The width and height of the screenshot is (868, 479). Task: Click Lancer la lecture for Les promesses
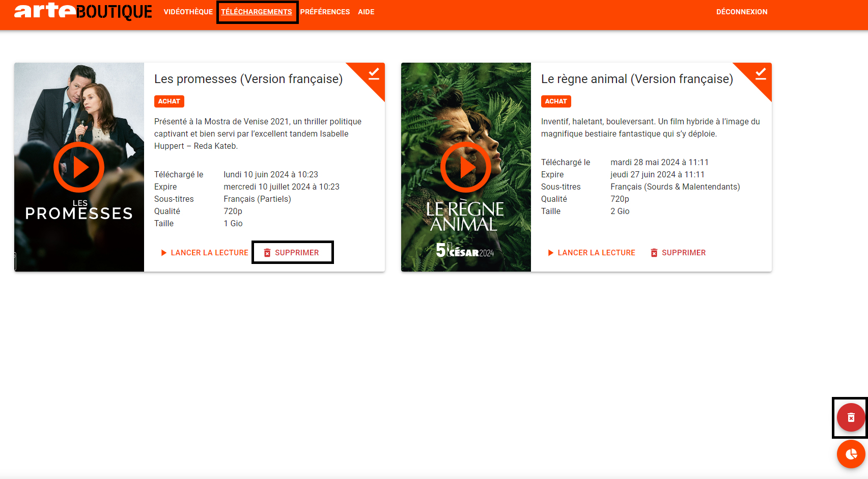204,253
